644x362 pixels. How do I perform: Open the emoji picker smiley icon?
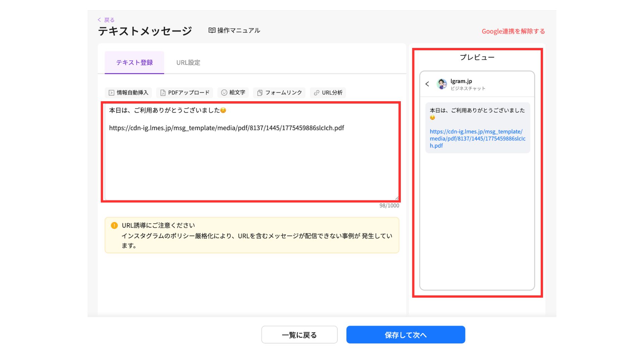coord(224,93)
